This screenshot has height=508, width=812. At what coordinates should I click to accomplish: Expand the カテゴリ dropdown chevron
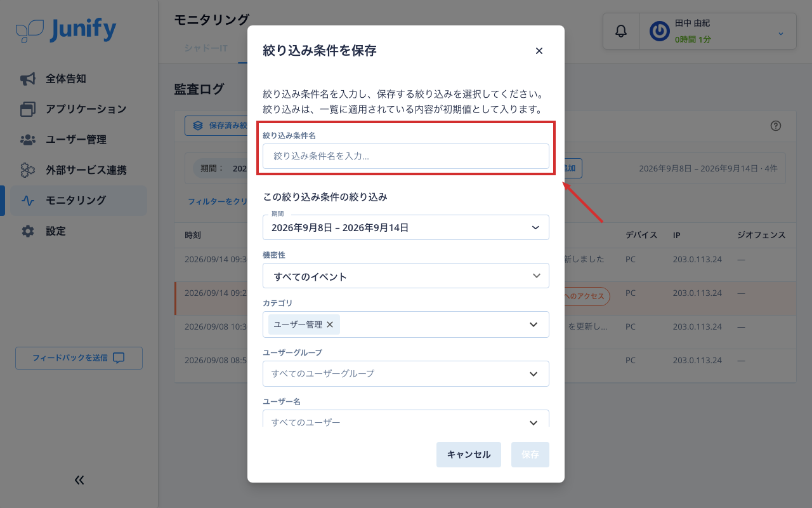tap(534, 324)
